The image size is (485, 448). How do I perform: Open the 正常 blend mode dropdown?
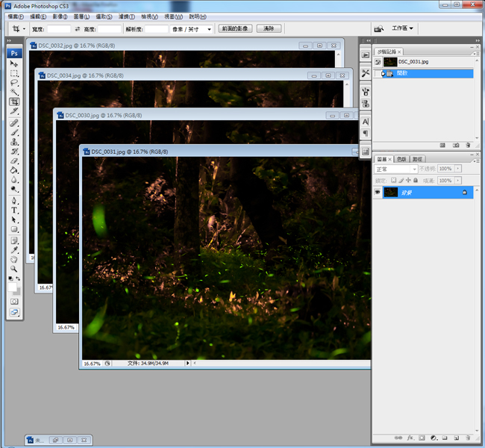pyautogui.click(x=395, y=169)
